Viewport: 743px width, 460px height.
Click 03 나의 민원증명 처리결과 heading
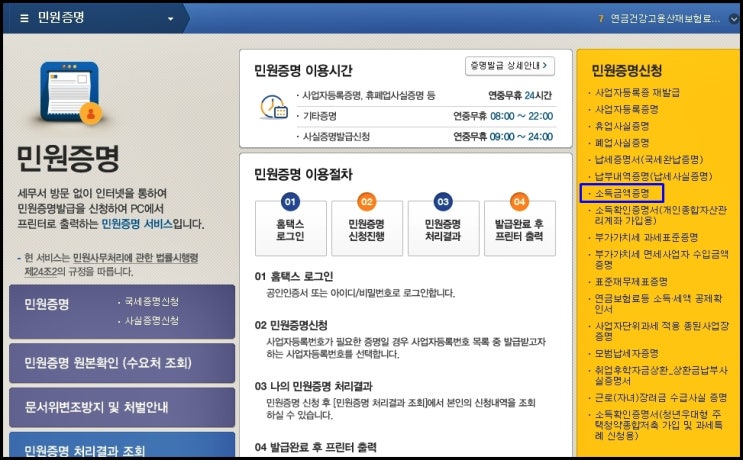coord(313,386)
